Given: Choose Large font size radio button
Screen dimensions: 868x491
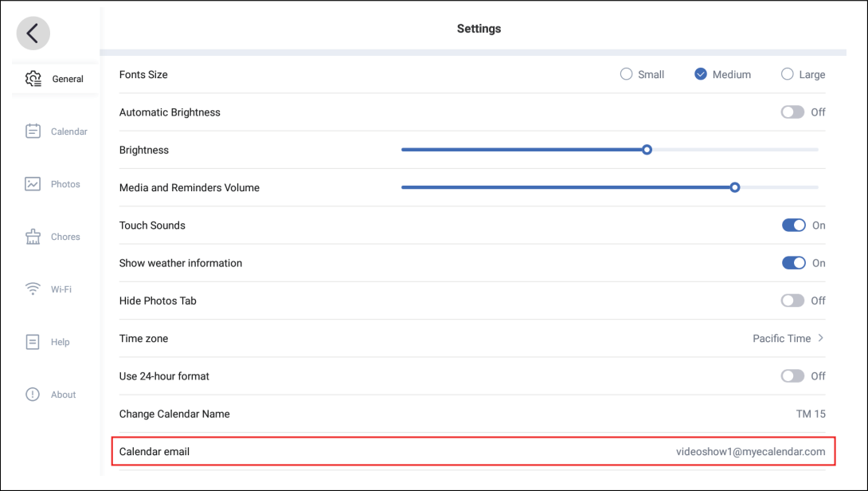Looking at the screenshot, I should point(787,74).
